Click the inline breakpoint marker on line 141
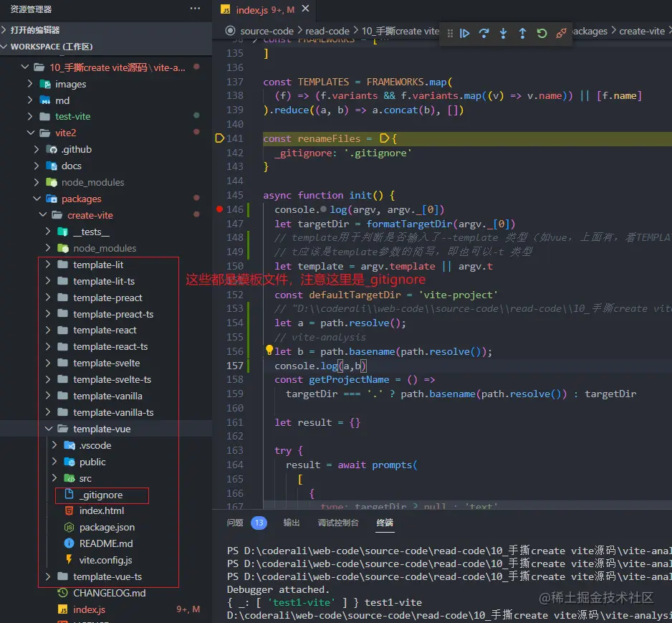The image size is (672, 623). pos(385,138)
